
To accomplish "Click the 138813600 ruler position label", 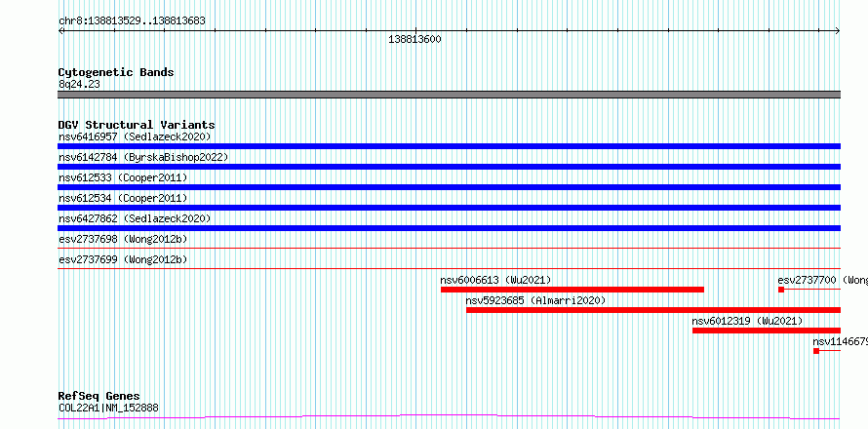I will click(x=415, y=40).
